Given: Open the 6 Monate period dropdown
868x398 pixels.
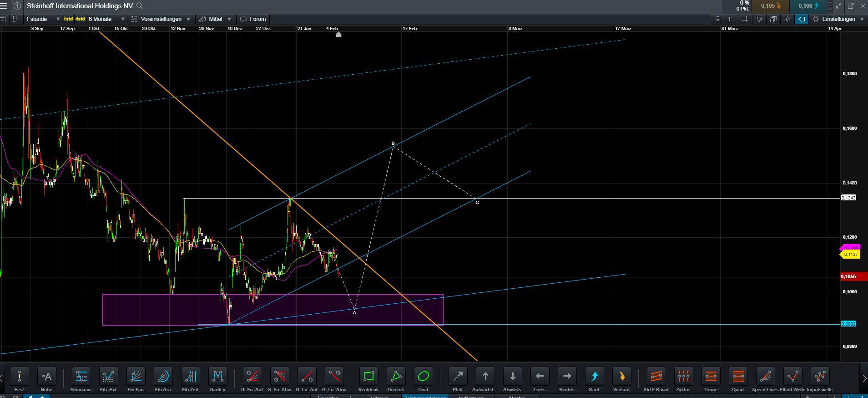Looking at the screenshot, I should point(106,19).
